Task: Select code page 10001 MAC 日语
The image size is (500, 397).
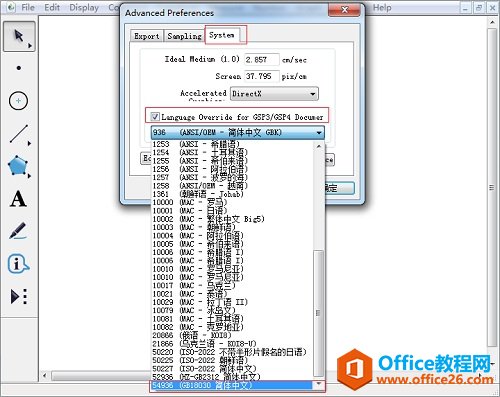Action: pyautogui.click(x=232, y=211)
